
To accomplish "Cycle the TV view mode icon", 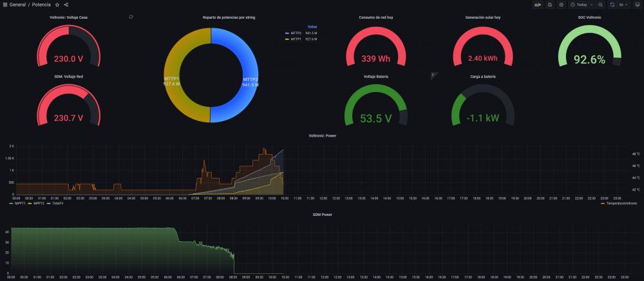I will [638, 5].
